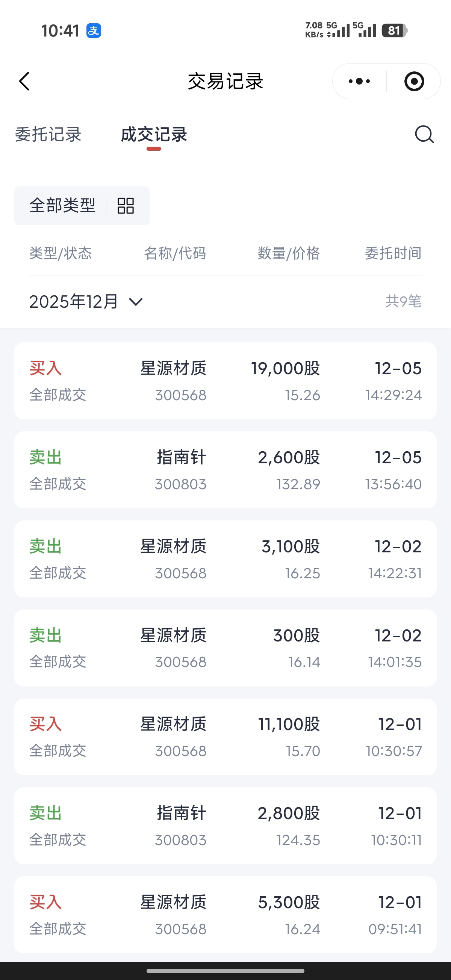Click the chevron next to 2025年12月
Viewport: 451px width, 980px height.
point(136,302)
